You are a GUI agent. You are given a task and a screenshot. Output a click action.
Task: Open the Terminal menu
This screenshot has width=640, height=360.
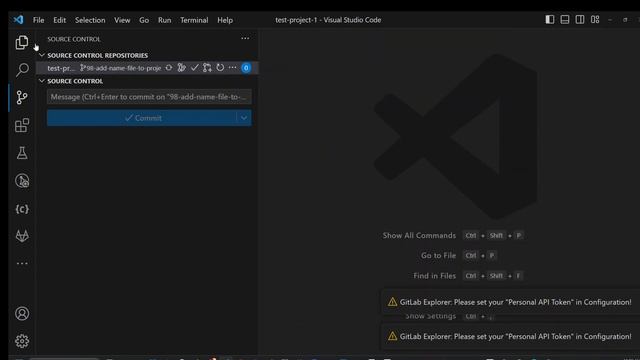pos(194,20)
